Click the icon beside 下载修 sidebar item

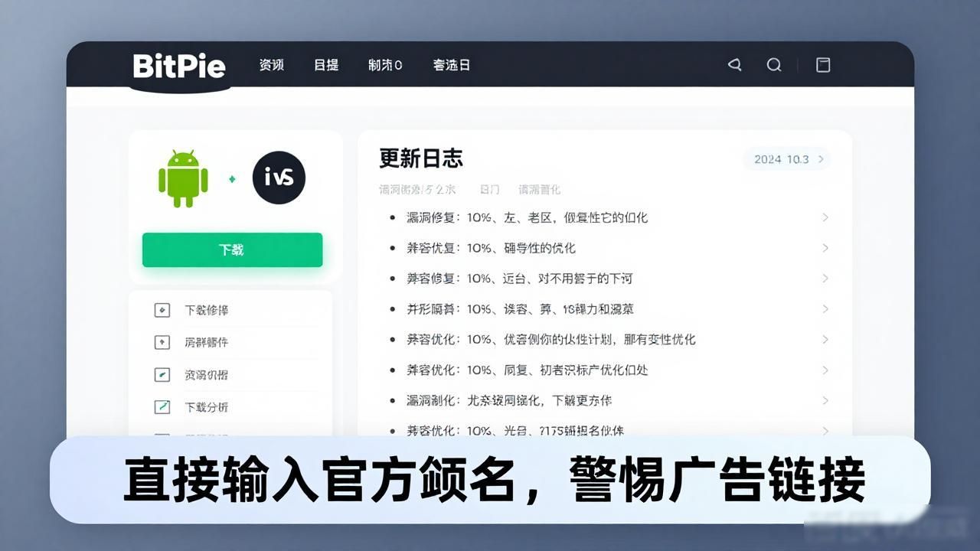pyautogui.click(x=162, y=310)
